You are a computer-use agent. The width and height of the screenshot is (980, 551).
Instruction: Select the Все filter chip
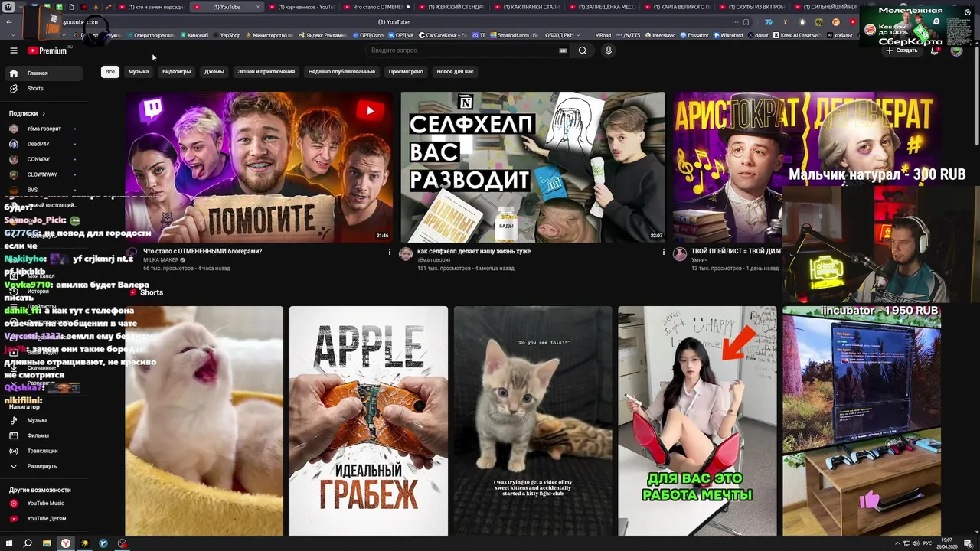110,72
